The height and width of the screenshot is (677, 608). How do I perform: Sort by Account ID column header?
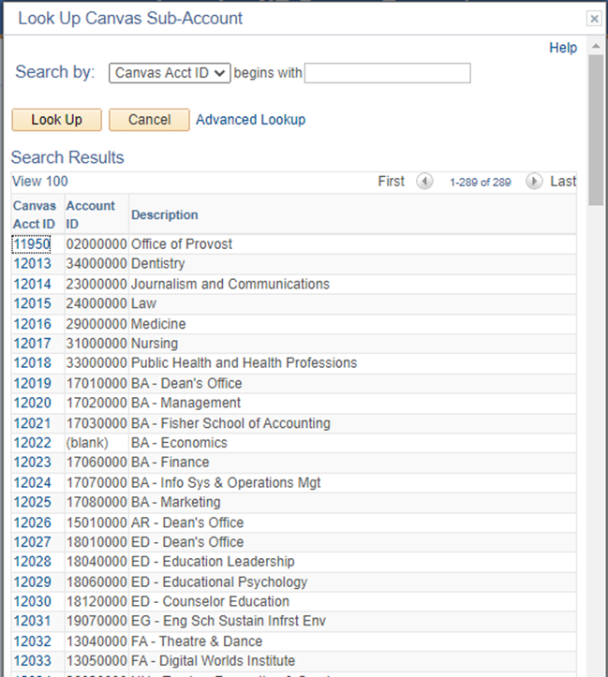tap(91, 214)
